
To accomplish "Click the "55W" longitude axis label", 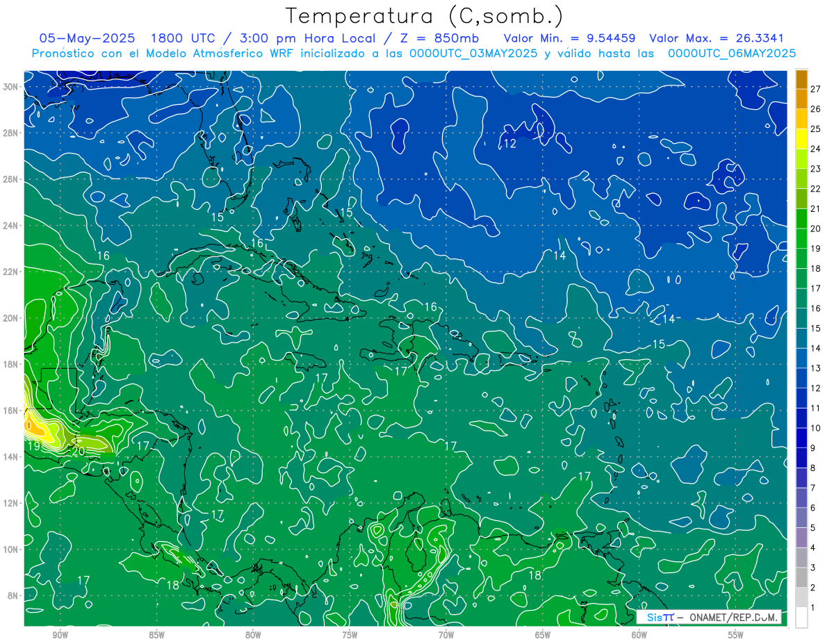I will (736, 636).
